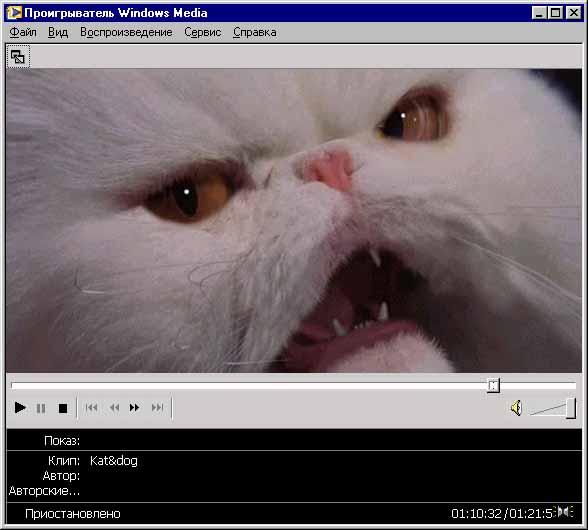This screenshot has height=530, width=588.
Task: Click the volume slider handle
Action: (x=571, y=408)
